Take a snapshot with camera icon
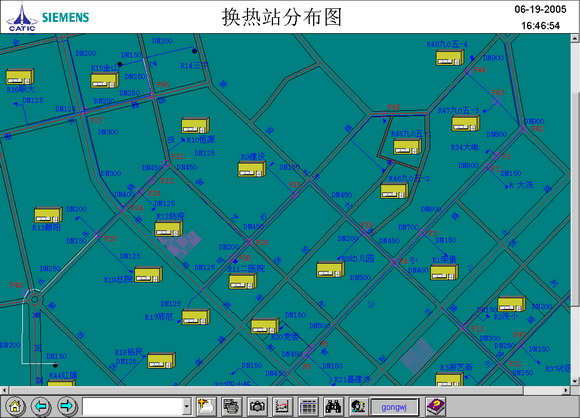Screen dimensions: 580x418 [257, 407]
